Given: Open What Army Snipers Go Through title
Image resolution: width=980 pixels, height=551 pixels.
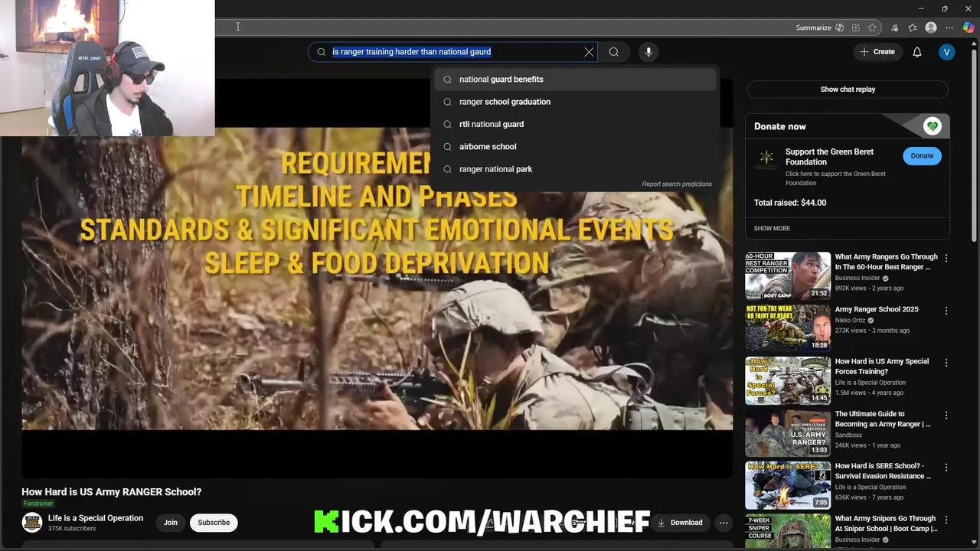Looking at the screenshot, I should point(886,524).
